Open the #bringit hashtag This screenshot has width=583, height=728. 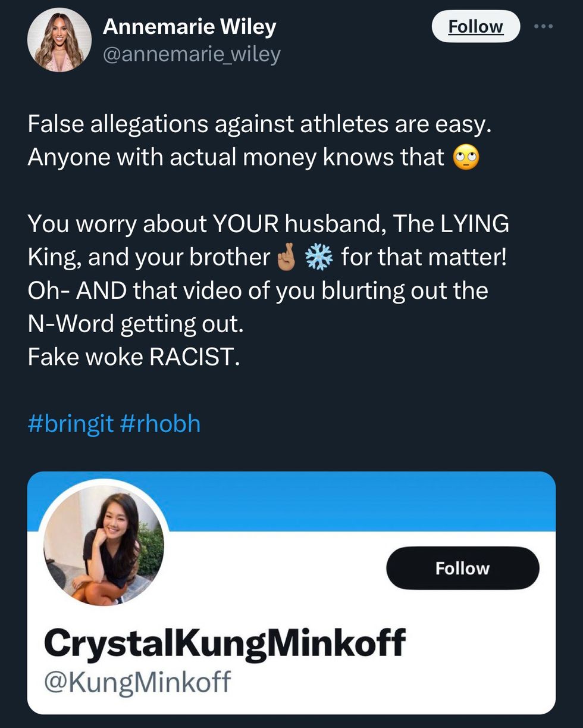pyautogui.click(x=70, y=424)
